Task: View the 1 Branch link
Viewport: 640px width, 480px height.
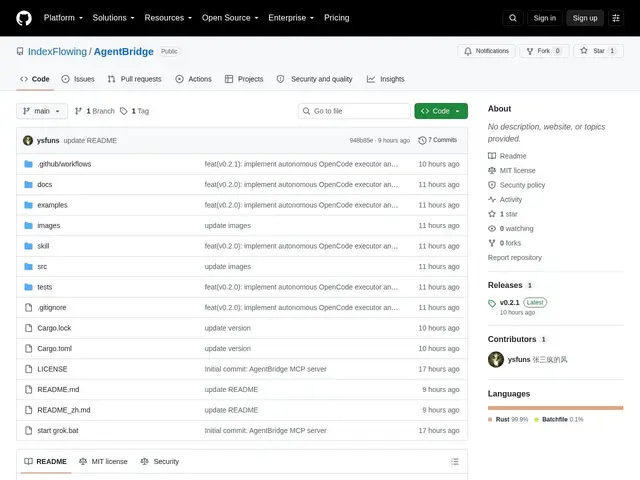Action: [x=95, y=111]
